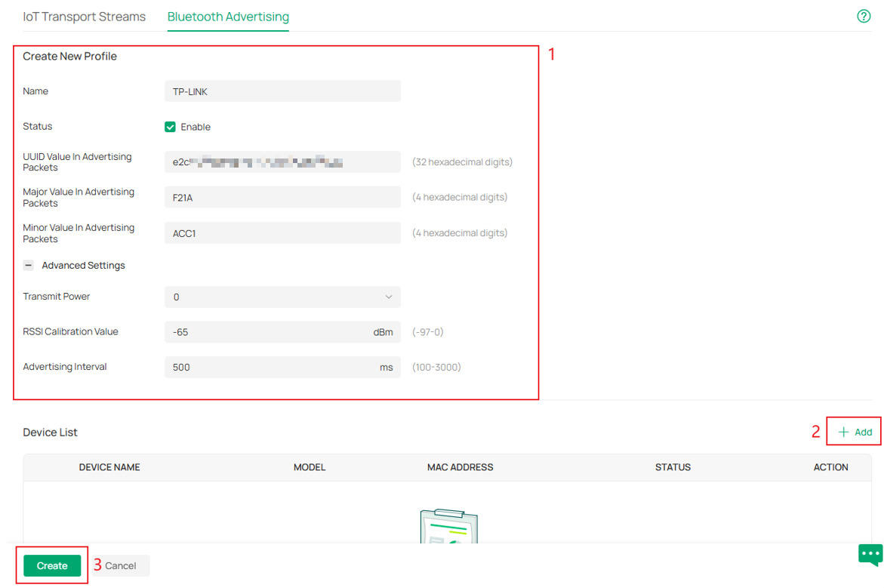The height and width of the screenshot is (588, 884).
Task: Click the DEVICE NAME column header
Action: pyautogui.click(x=109, y=467)
